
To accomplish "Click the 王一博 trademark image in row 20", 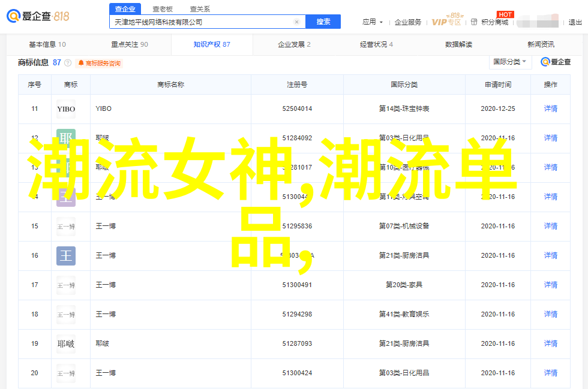I will click(x=66, y=373).
